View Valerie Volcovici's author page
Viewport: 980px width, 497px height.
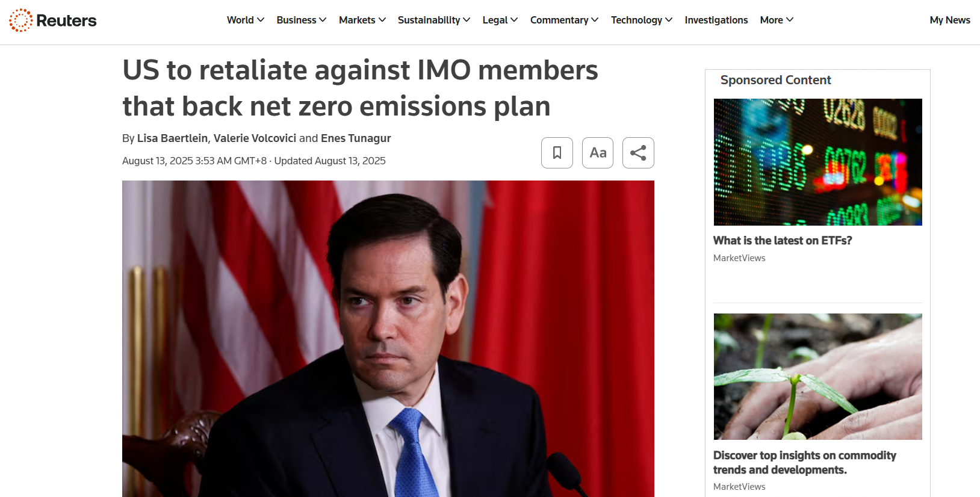255,138
